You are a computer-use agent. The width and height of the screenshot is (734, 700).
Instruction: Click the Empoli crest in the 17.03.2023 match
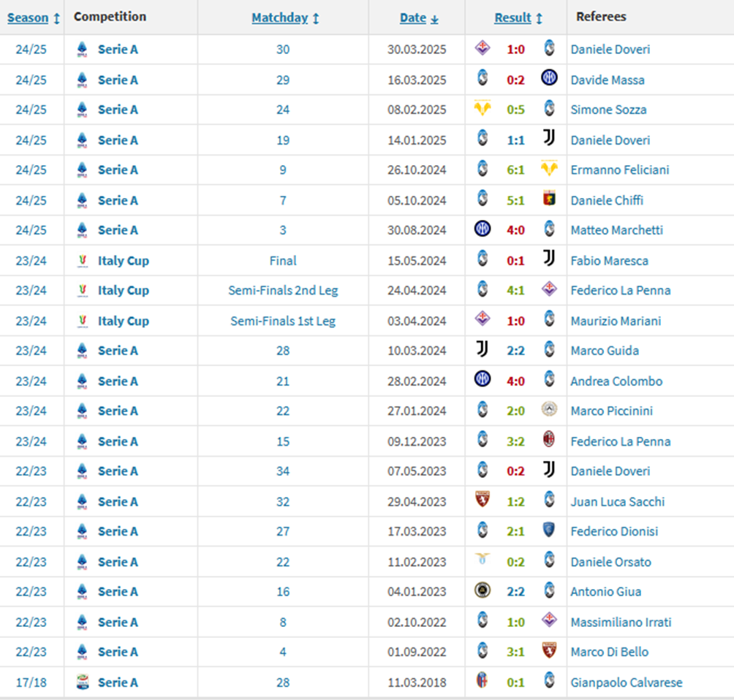(549, 531)
